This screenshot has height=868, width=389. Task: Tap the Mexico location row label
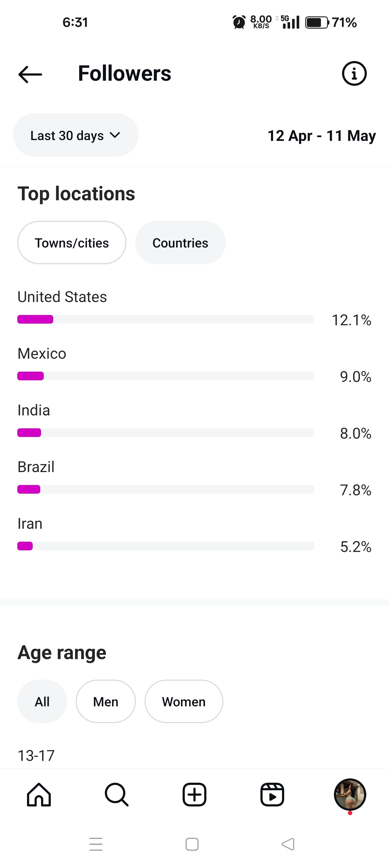(42, 354)
